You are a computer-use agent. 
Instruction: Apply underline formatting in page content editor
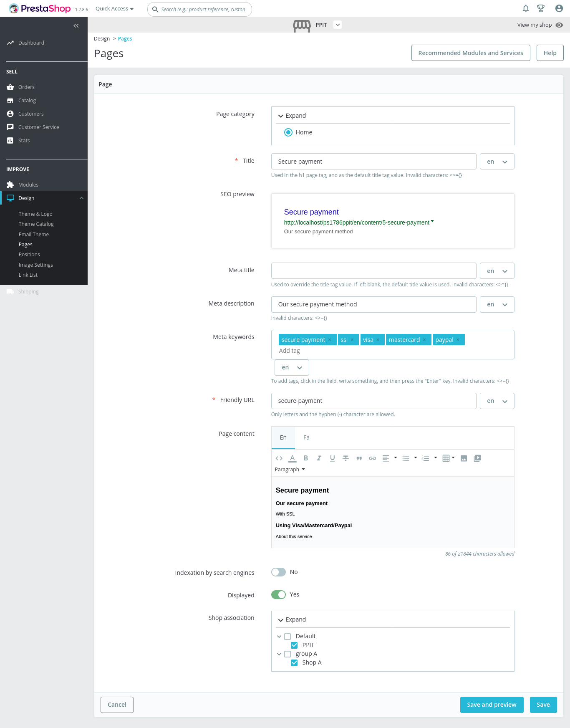coord(333,458)
